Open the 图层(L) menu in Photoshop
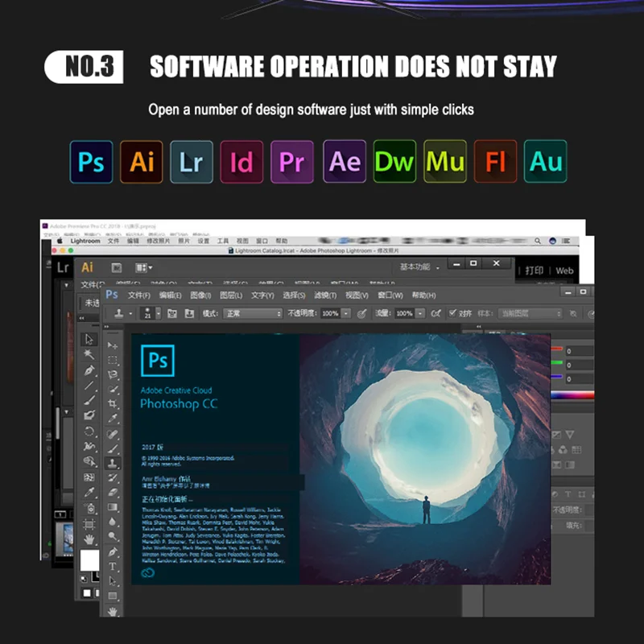644x644 pixels. [x=231, y=295]
